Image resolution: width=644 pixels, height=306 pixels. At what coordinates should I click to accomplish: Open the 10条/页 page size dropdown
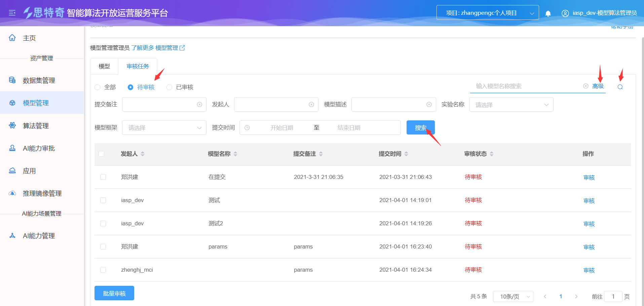click(513, 296)
